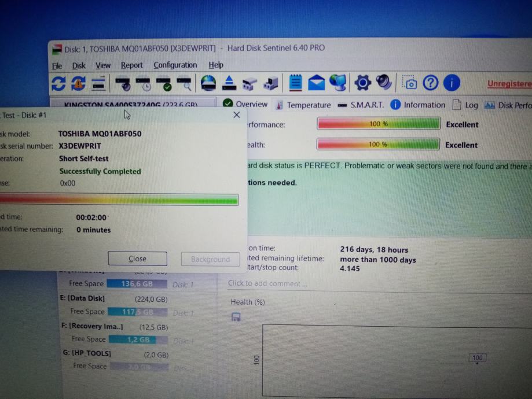This screenshot has width=532, height=399.
Task: Switch to the Disk Performance tab
Action: pyautogui.click(x=508, y=105)
